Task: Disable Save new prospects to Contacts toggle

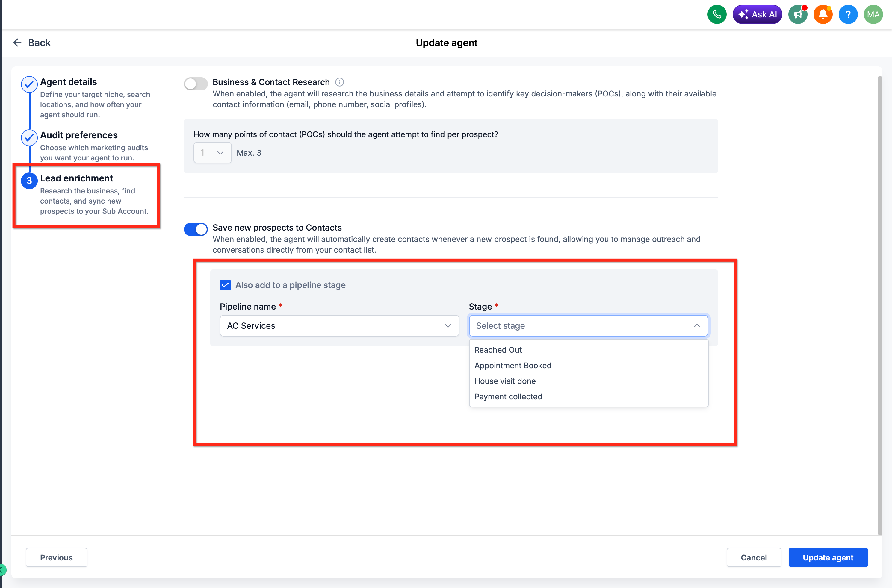Action: pos(195,229)
